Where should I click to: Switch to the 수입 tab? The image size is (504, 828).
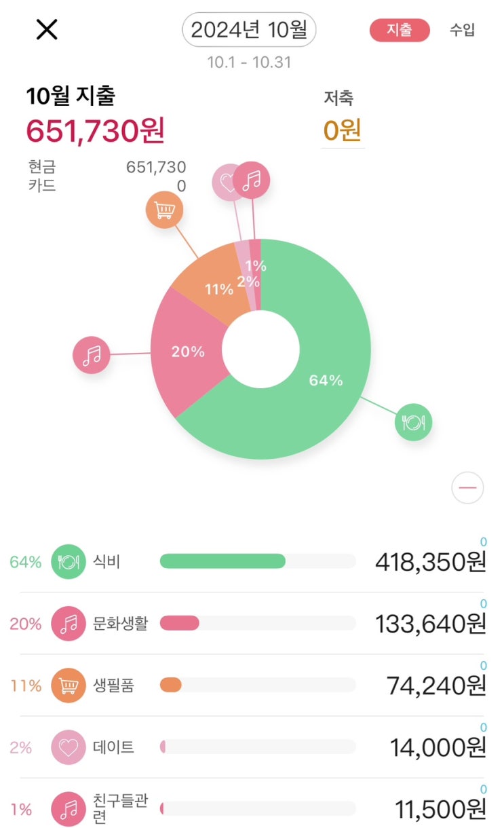point(462,31)
